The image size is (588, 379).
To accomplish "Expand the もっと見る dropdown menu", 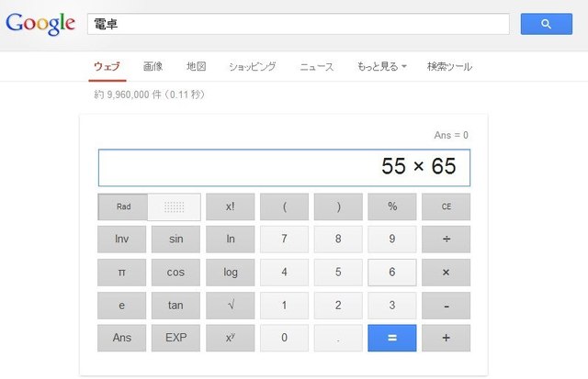I will click(382, 67).
